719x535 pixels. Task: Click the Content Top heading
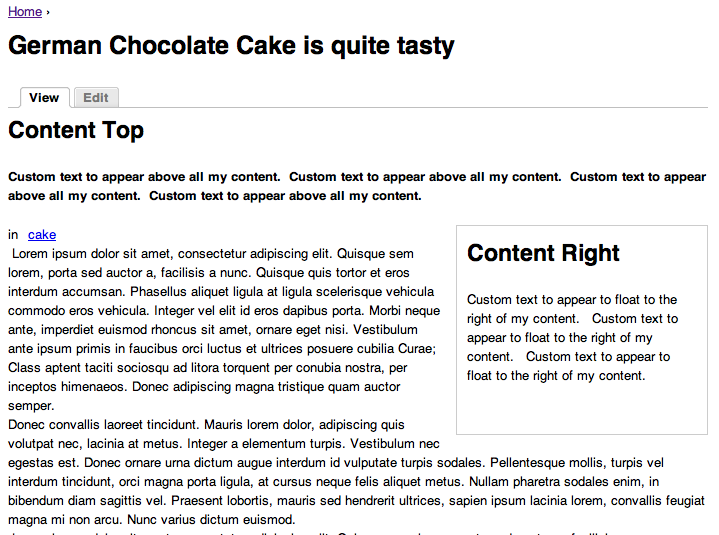pos(76,130)
